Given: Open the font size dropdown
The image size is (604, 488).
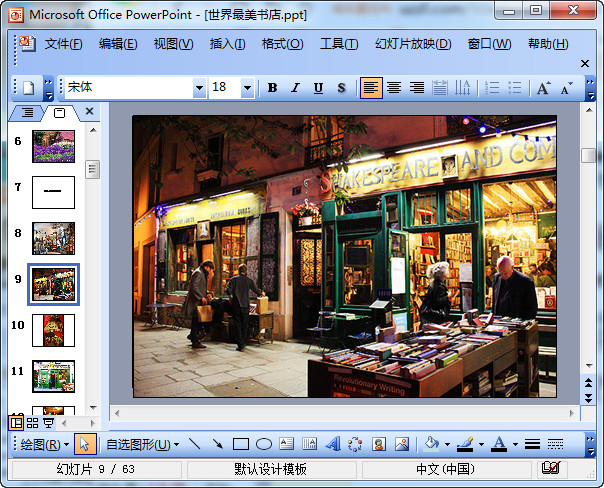Looking at the screenshot, I should click(x=248, y=88).
